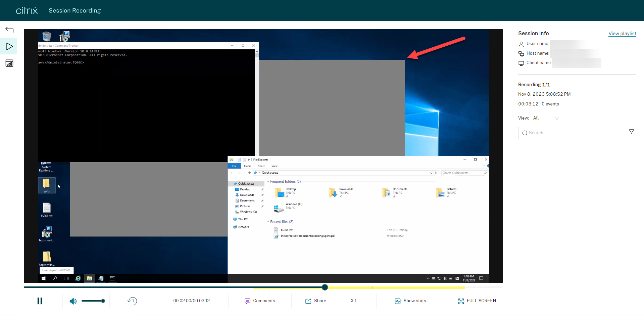Show hidden tray icons chevron
Screen dimensions: 644x315
[x=428, y=278]
